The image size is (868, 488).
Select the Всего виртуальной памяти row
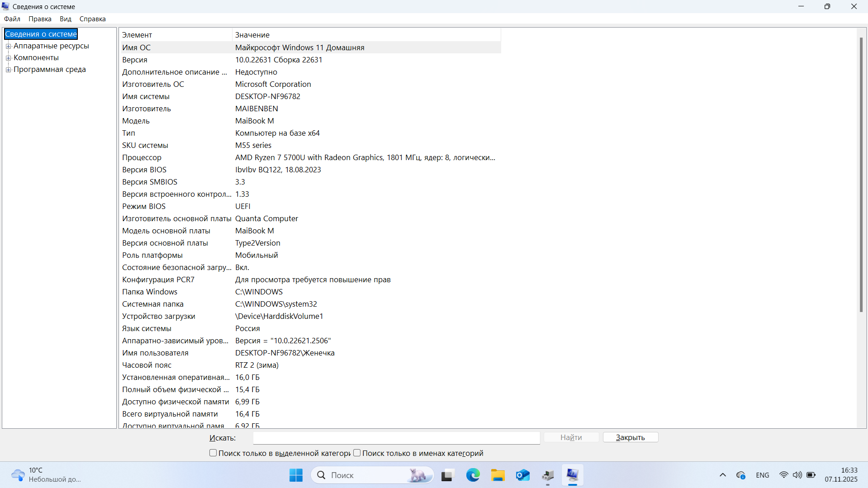tap(311, 414)
